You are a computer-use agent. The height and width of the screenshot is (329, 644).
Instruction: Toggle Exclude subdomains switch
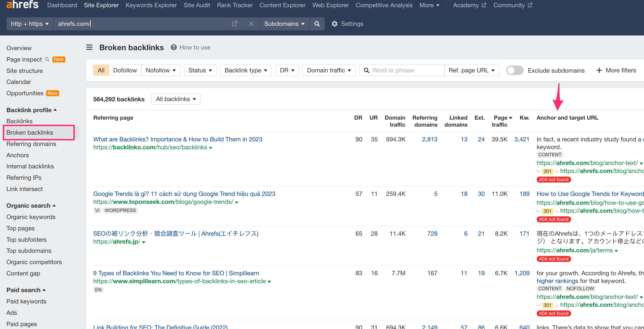pyautogui.click(x=514, y=70)
